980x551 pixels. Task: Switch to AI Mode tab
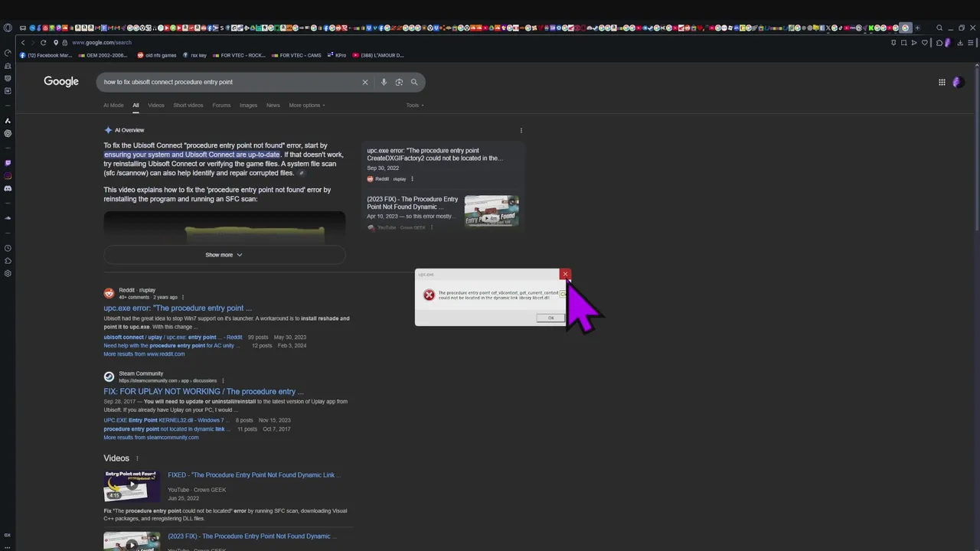tap(113, 105)
